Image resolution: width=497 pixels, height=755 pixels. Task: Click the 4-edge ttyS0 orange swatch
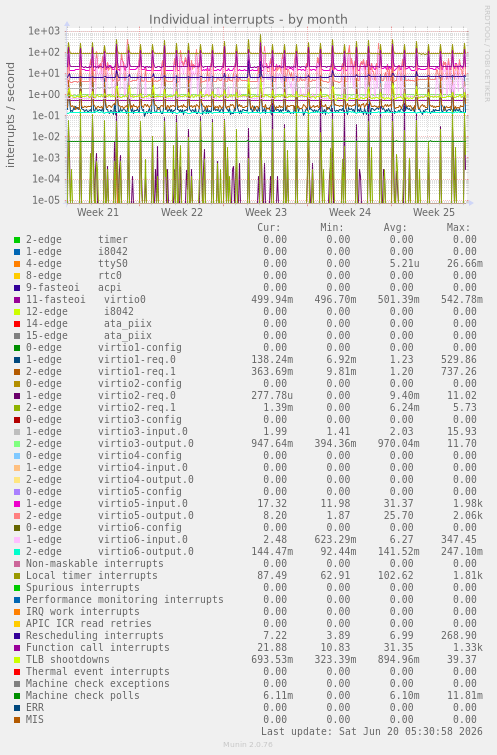point(17,264)
